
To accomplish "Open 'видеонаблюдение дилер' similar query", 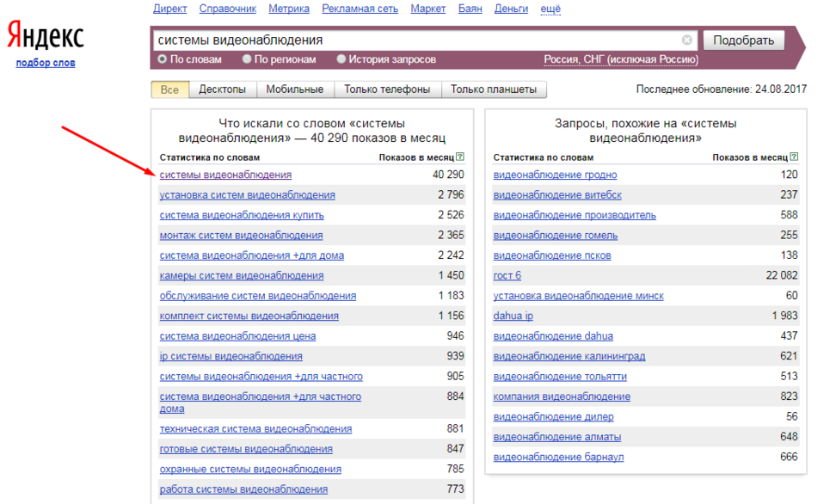I will point(553,417).
